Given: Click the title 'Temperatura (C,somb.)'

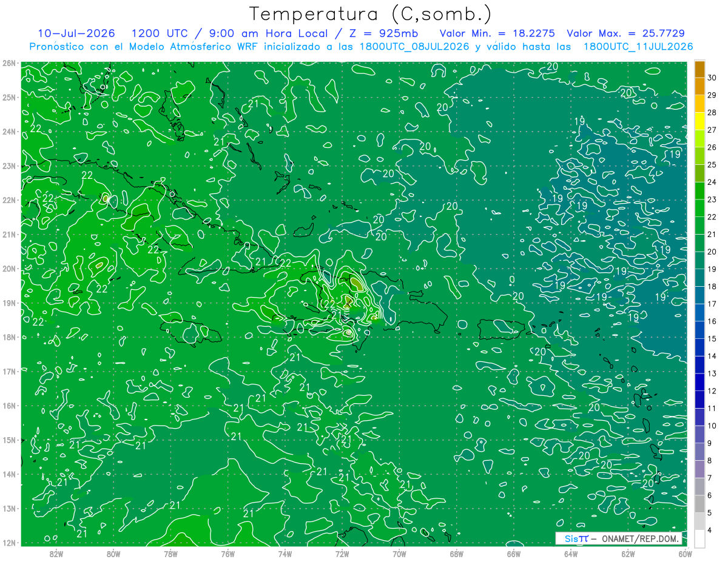Looking at the screenshot, I should pos(370,14).
